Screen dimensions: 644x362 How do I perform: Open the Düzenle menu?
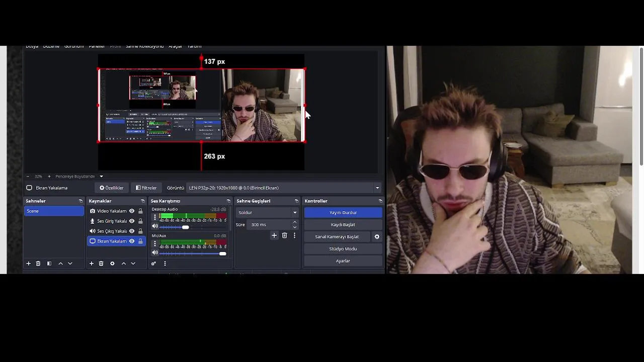click(51, 46)
